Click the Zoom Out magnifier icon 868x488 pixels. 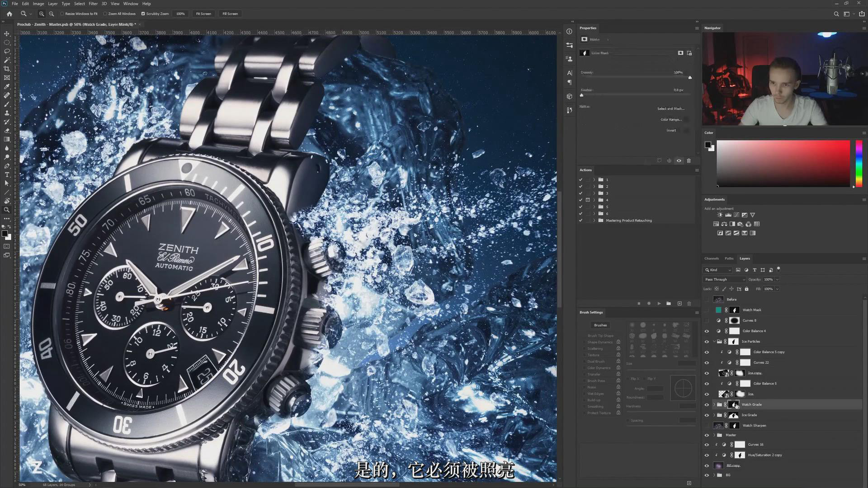coord(52,14)
